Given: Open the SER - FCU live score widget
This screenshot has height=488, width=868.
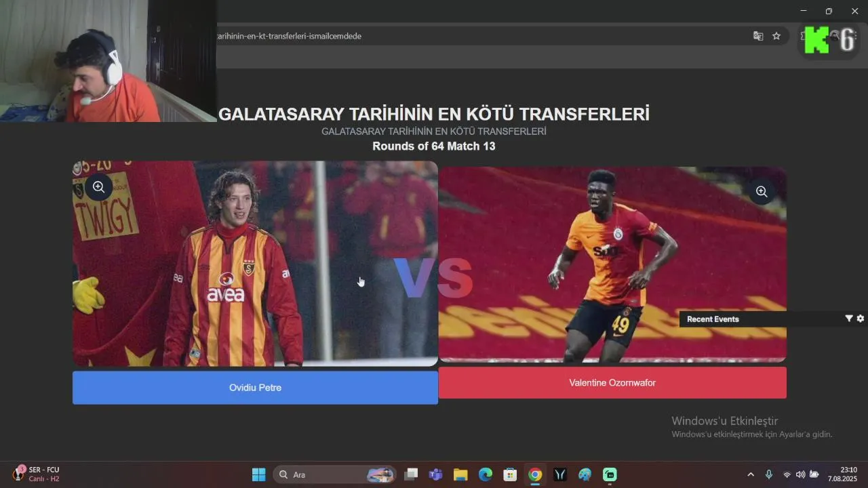Looking at the screenshot, I should pos(37,474).
